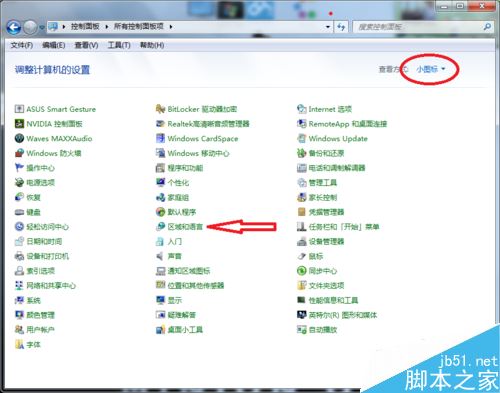Open the Realtek高清晰音频管理器 icon

click(160, 124)
